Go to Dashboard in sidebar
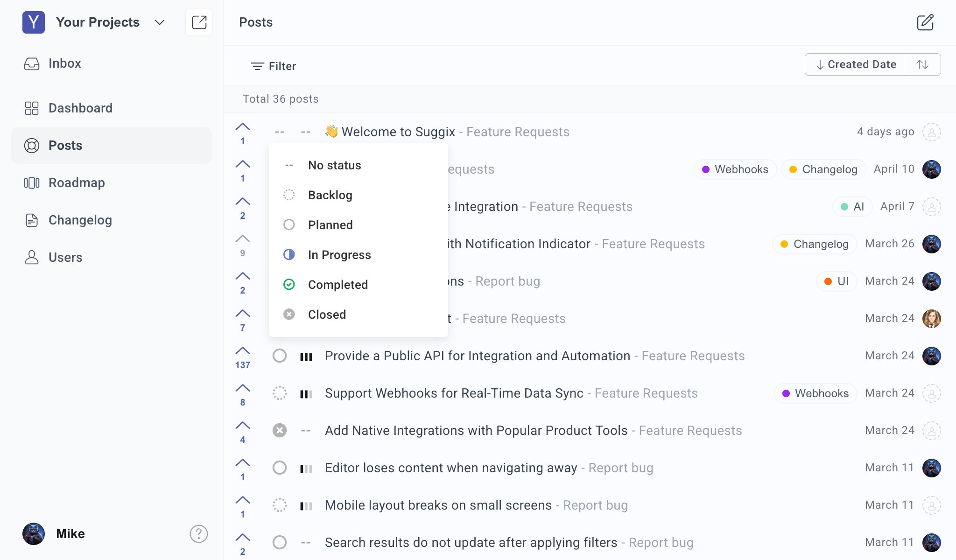This screenshot has width=956, height=560. (x=112, y=108)
